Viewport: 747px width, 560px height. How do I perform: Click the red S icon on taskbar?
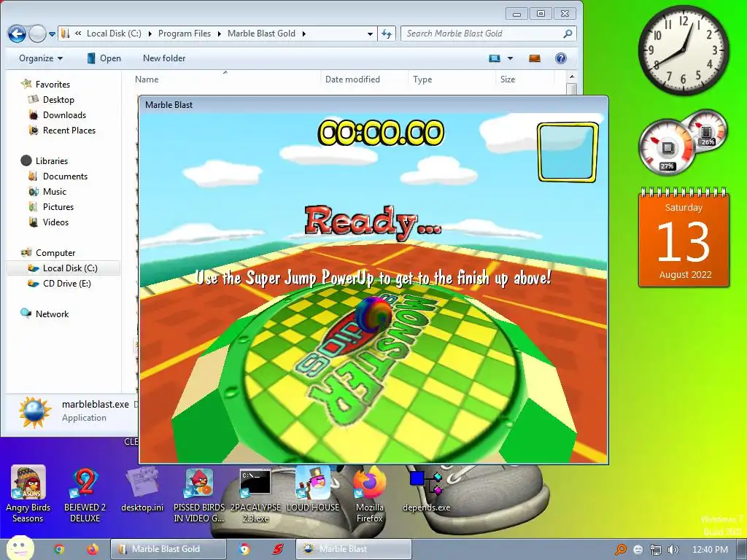(277, 549)
